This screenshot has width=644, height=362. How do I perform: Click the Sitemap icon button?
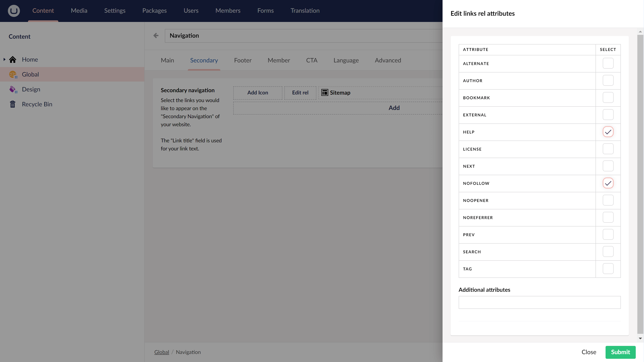pos(325,92)
